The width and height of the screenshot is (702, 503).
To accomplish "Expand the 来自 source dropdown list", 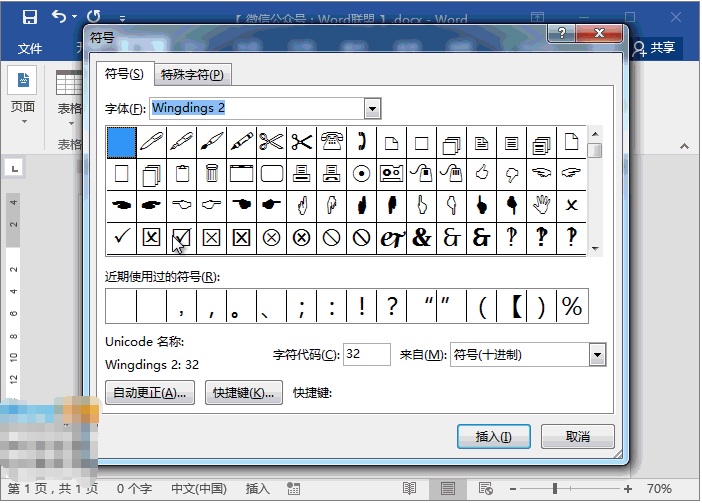I will pos(598,354).
